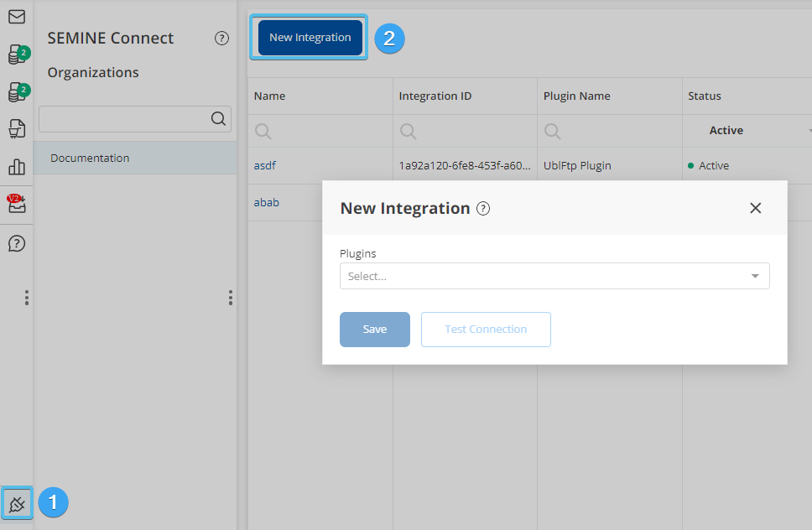
Task: Close the New Integration dialog
Action: click(x=755, y=208)
